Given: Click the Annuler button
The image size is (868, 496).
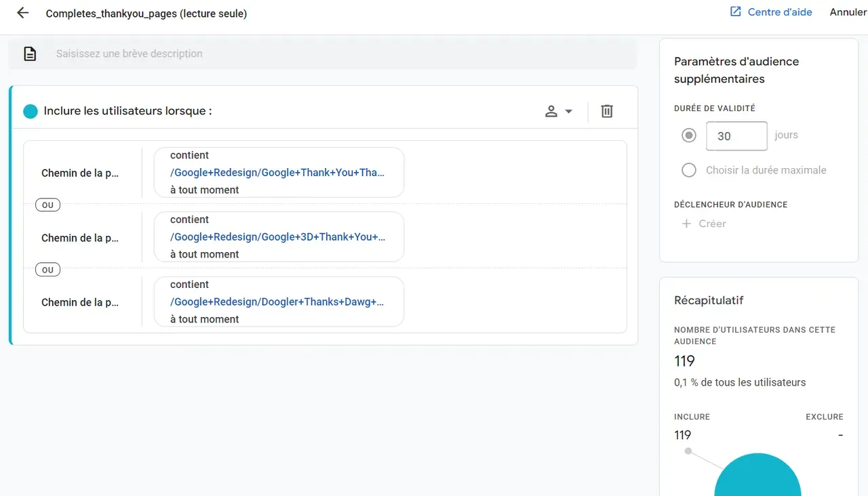Looking at the screenshot, I should (x=848, y=12).
